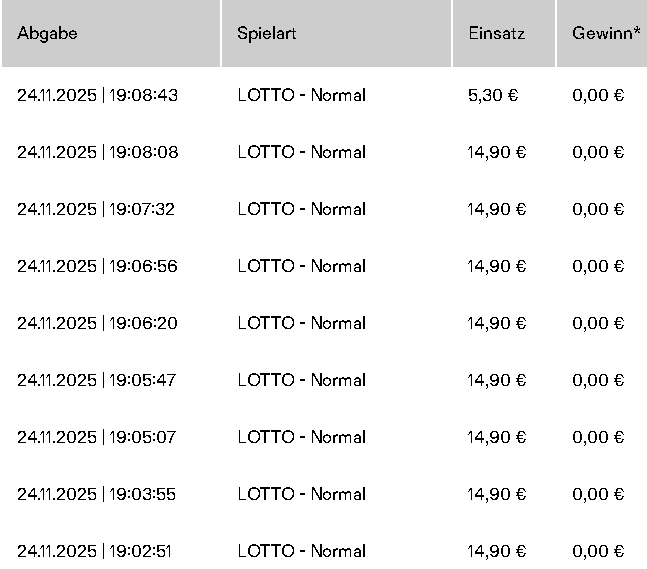Click the Spielart column header
Image resolution: width=647 pixels, height=569 pixels.
click(267, 33)
